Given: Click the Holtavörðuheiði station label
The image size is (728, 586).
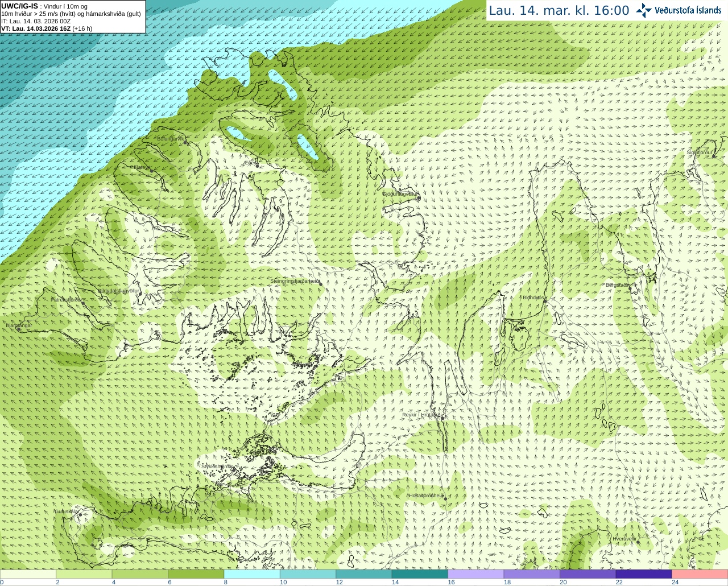Looking at the screenshot, I should pos(426,496).
